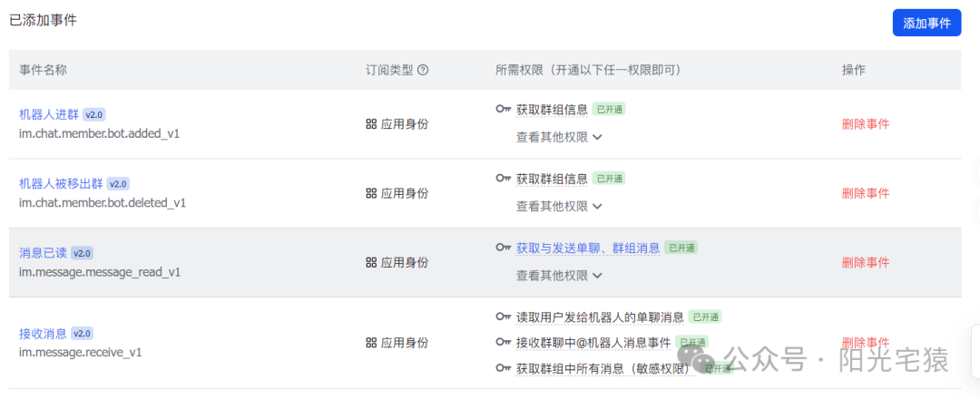Open the 消息已读 event link
Screen dimensions: 980x399
(43, 253)
